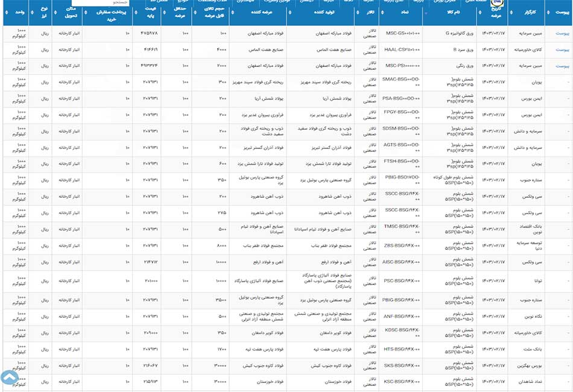Sort table by قیمت پایه column
Viewport: 573px width, 392px height.
[x=147, y=13]
